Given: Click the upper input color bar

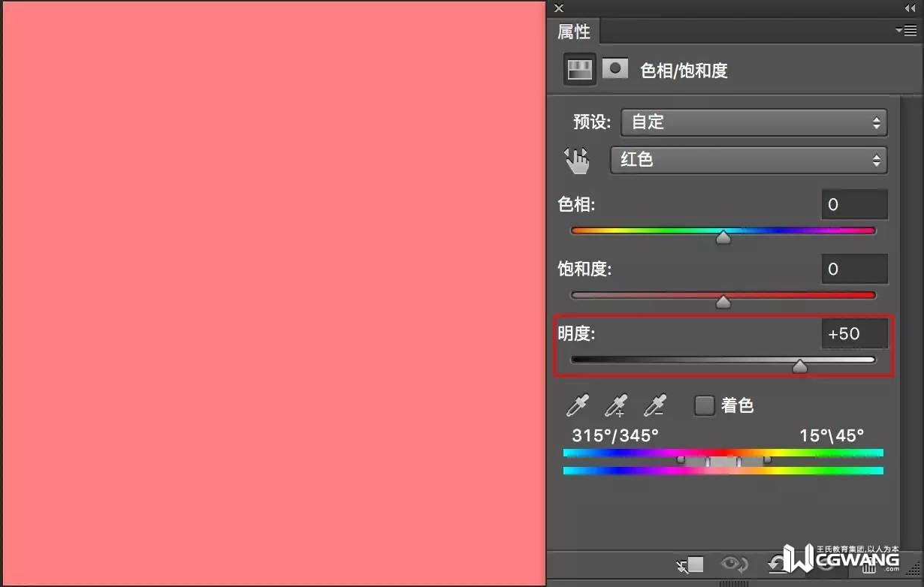Looking at the screenshot, I should click(x=723, y=453).
